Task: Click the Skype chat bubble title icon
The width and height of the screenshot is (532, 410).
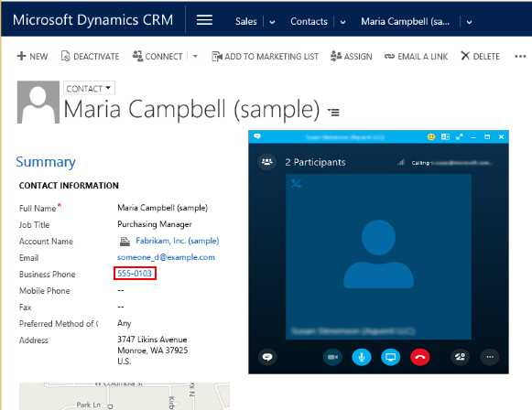Action: click(x=257, y=136)
